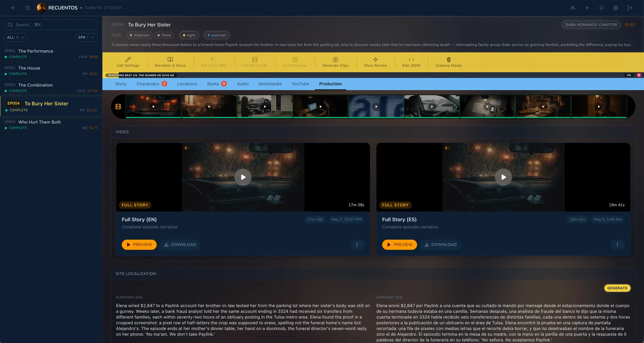Click the DARK-ROMANCE-CHAPTER badge

591,25
